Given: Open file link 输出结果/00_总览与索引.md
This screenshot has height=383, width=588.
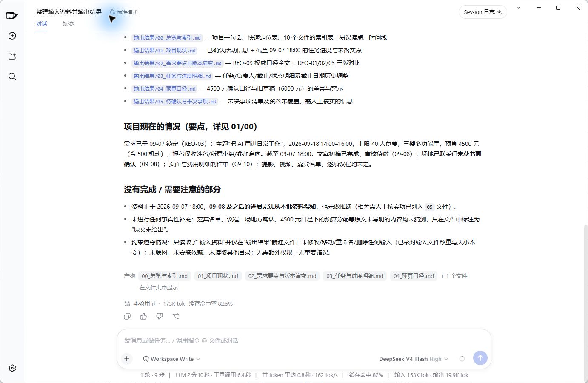Looking at the screenshot, I should pyautogui.click(x=167, y=38).
